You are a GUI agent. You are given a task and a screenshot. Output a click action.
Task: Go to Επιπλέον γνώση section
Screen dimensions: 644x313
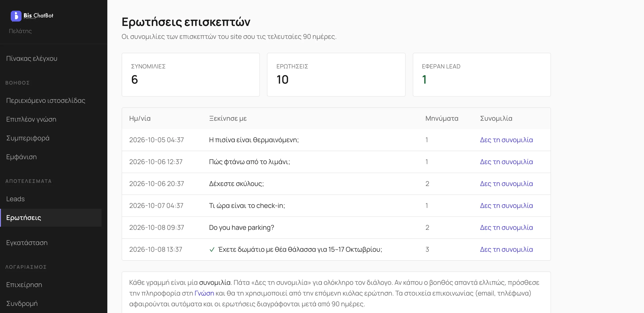(x=31, y=119)
